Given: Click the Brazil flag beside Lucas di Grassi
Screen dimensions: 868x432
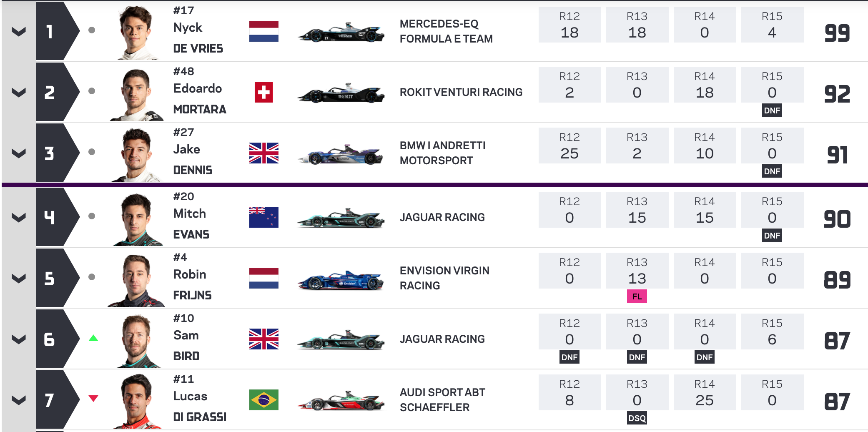Looking at the screenshot, I should [x=263, y=400].
